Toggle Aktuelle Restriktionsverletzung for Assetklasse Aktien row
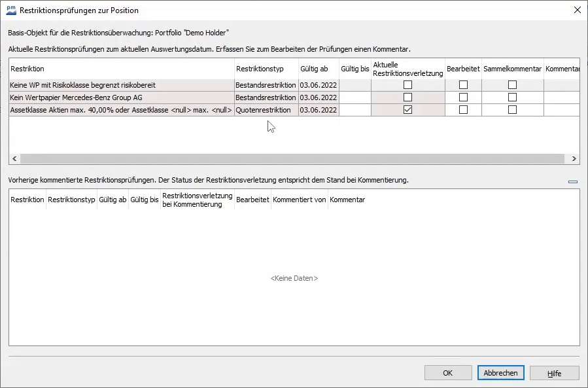The image size is (588, 388). tap(407, 110)
